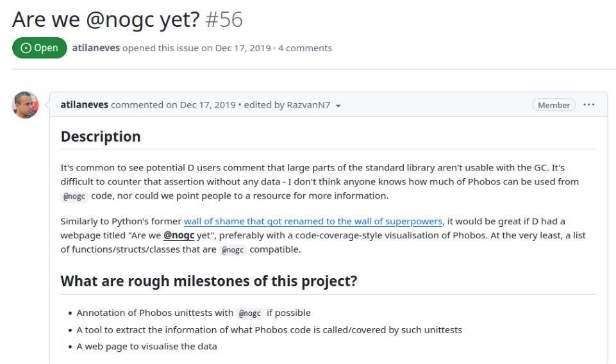Click the issue number #56
This screenshot has height=364, width=616.
[224, 20]
